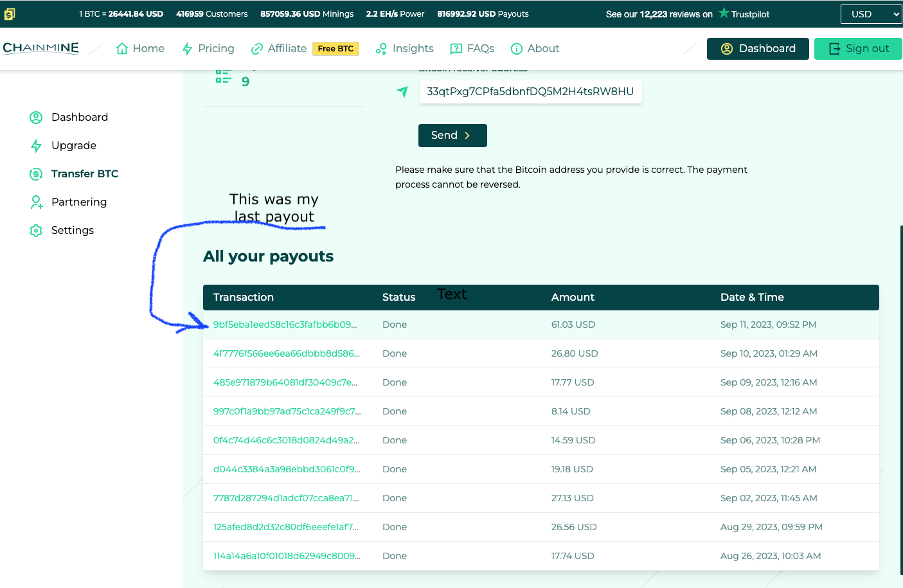Click the paper plane icon beside address field
Image resolution: width=903 pixels, height=588 pixels.
click(x=402, y=92)
